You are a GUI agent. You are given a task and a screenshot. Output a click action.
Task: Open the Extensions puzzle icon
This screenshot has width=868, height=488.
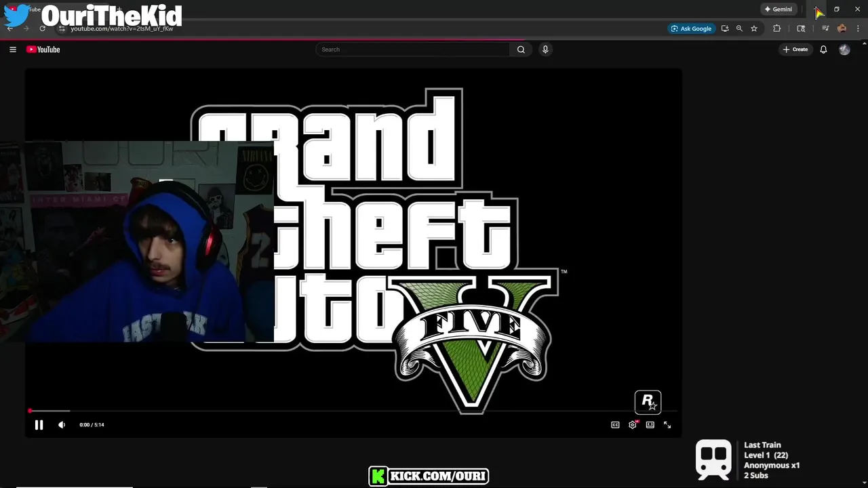776,28
